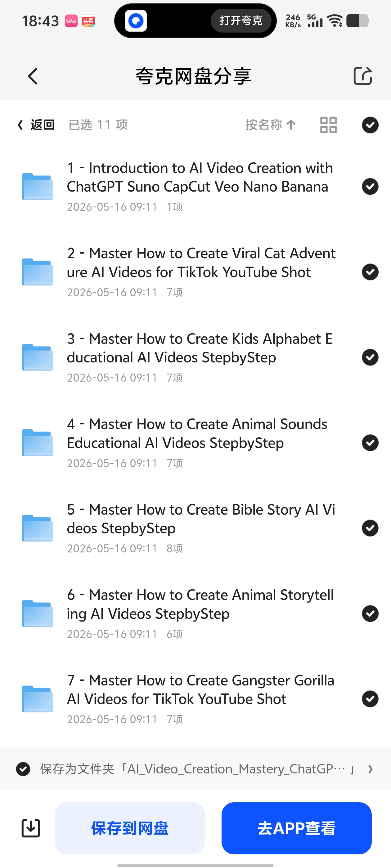The image size is (391, 868).
Task: Tap the download icon at bottom left
Action: tap(31, 828)
